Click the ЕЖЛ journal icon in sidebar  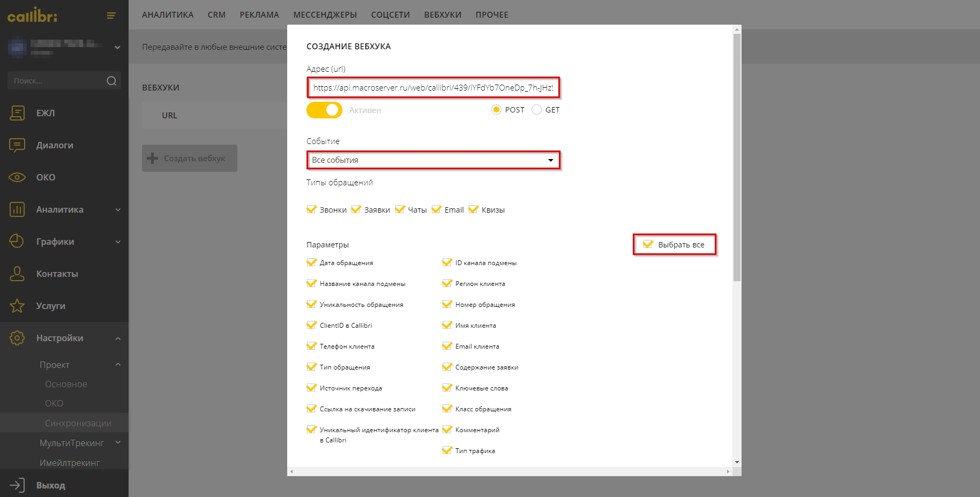pyautogui.click(x=17, y=113)
